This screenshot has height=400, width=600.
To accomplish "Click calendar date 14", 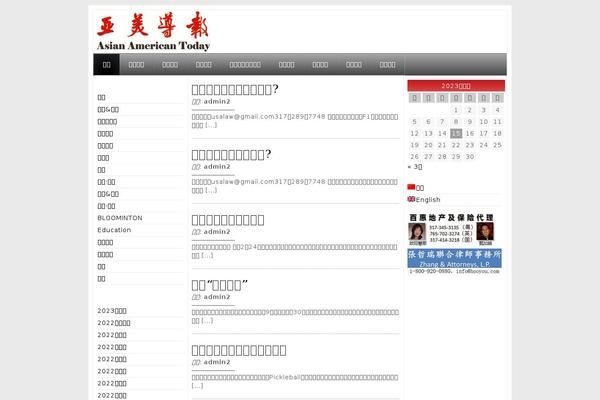I will (442, 133).
